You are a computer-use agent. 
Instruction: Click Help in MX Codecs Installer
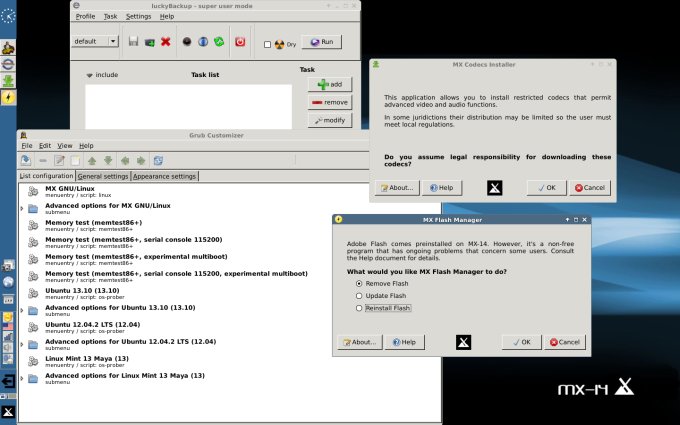(441, 188)
